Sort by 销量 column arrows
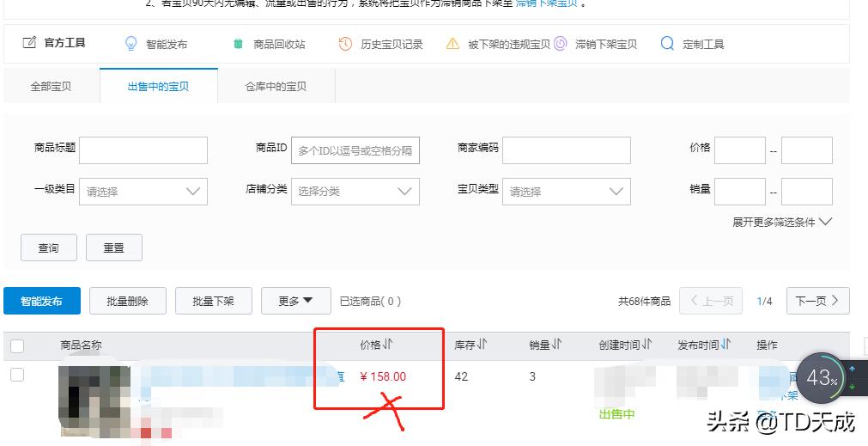Viewport: 868px width, 446px height. tap(556, 345)
